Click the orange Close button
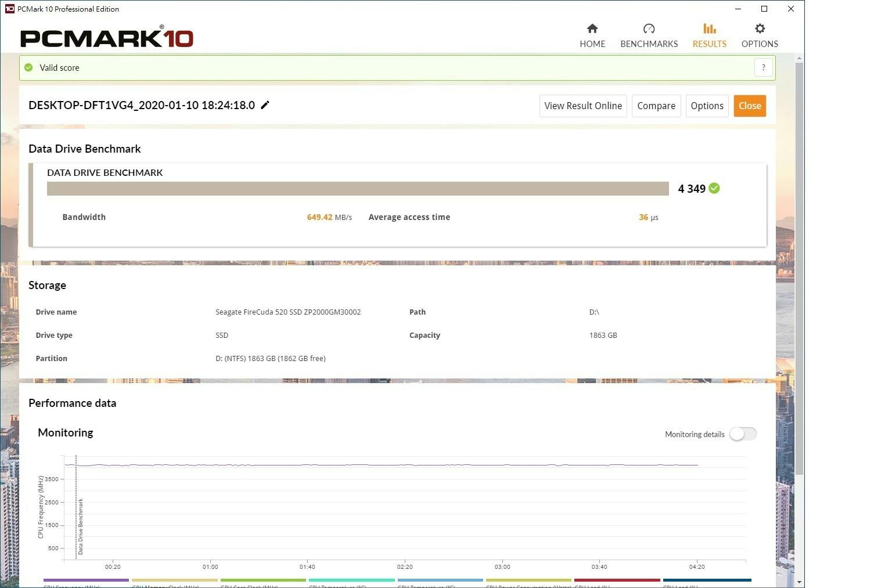 750,106
